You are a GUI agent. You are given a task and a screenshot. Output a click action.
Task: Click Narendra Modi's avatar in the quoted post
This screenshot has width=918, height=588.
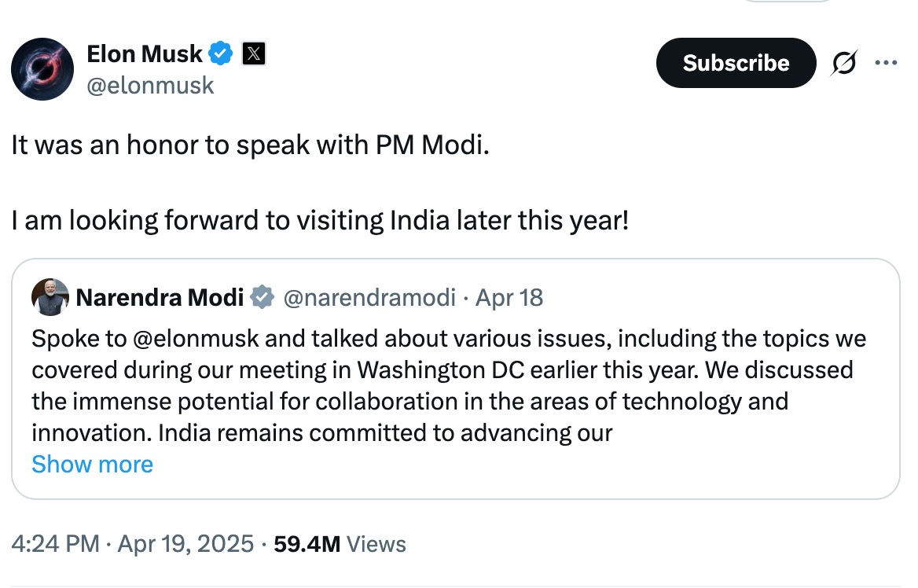(x=50, y=298)
